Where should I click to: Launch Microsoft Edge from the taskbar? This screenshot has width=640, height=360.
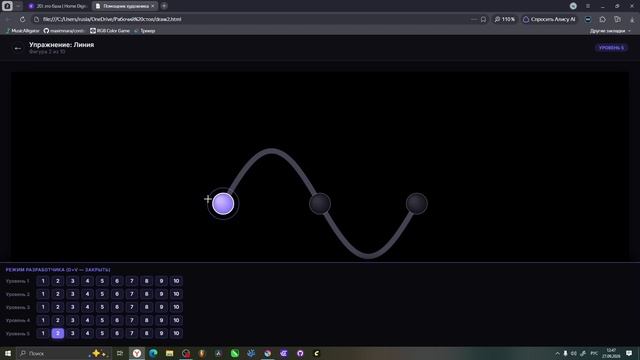coord(153,353)
